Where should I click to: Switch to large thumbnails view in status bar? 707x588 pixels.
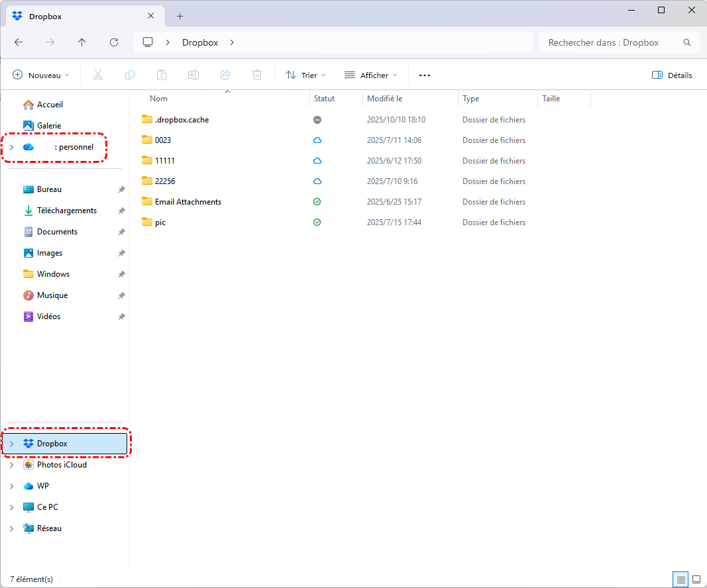coord(696,579)
